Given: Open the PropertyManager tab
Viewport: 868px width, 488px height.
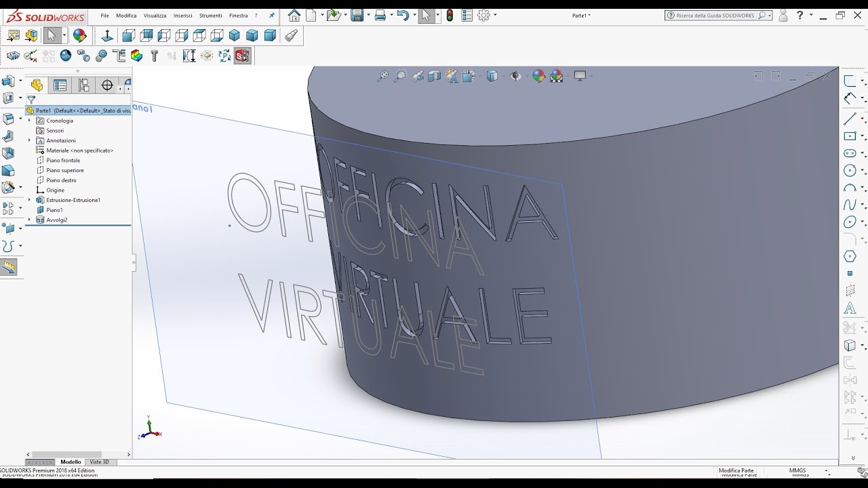Looking at the screenshot, I should pos(60,85).
